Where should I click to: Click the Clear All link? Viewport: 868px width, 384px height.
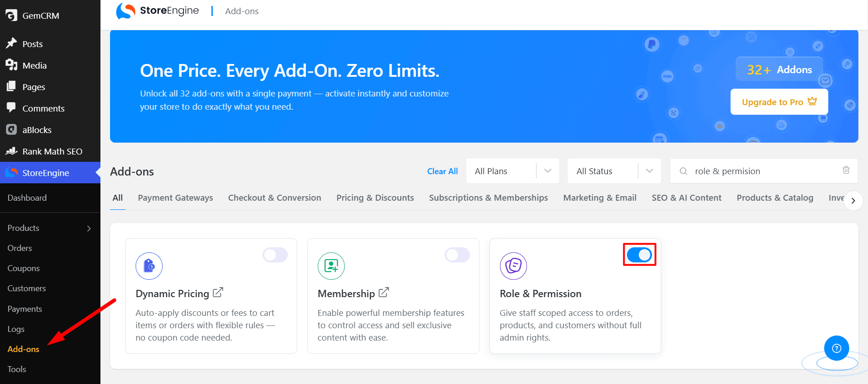click(442, 171)
